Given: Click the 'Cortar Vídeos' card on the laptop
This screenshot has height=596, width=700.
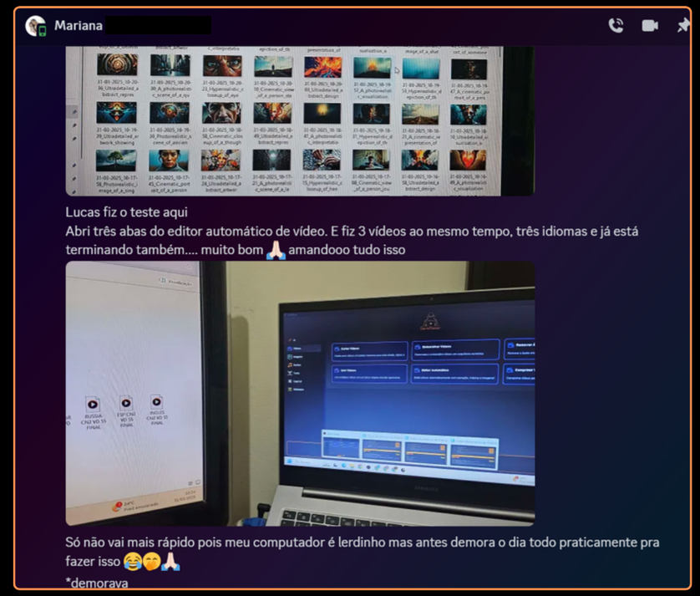Looking at the screenshot, I should click(368, 350).
